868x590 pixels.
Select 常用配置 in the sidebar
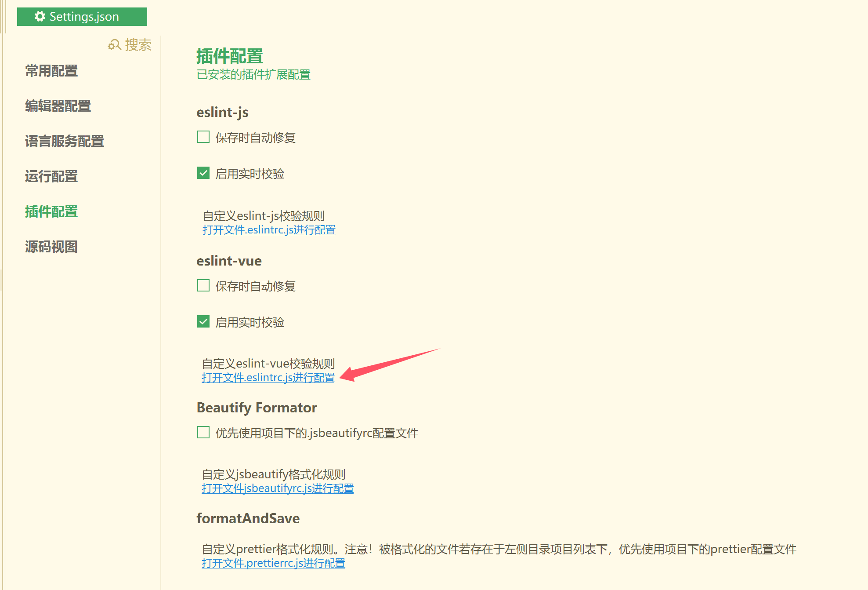(51, 71)
